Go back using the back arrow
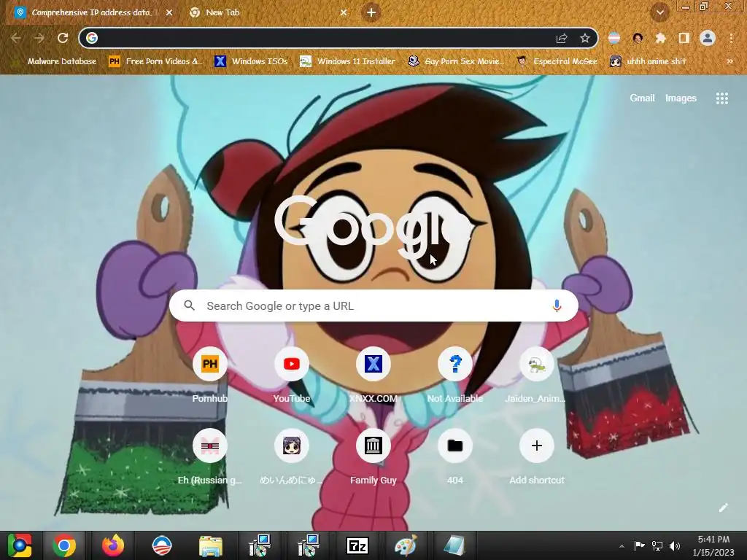This screenshot has width=747, height=560. (x=16, y=38)
